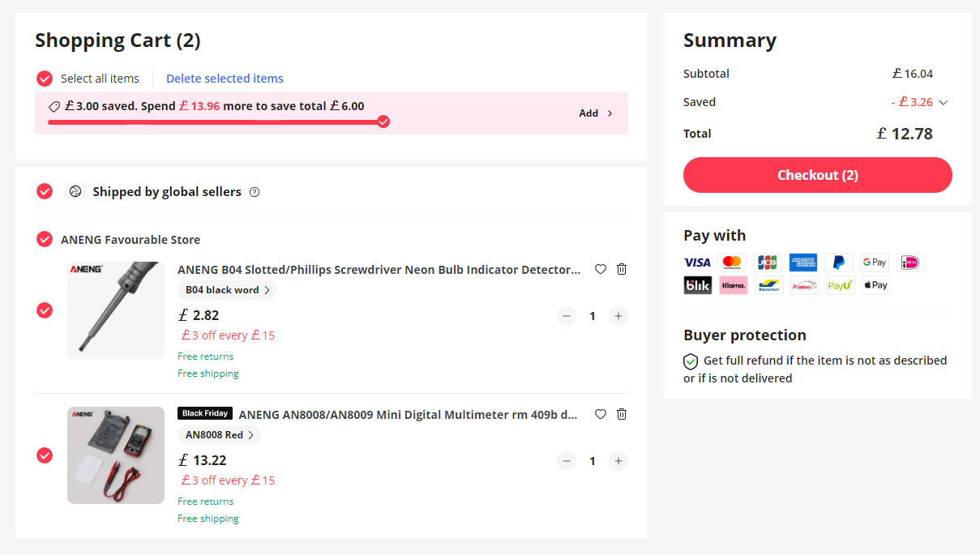Toggle the Select all items checkbox
Screen dimensions: 980x555
click(x=45, y=79)
